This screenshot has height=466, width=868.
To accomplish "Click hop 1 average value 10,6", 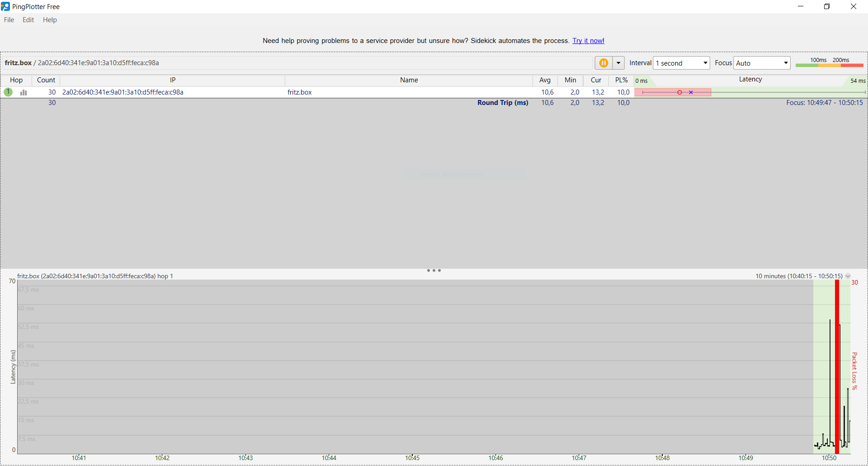I will point(547,92).
